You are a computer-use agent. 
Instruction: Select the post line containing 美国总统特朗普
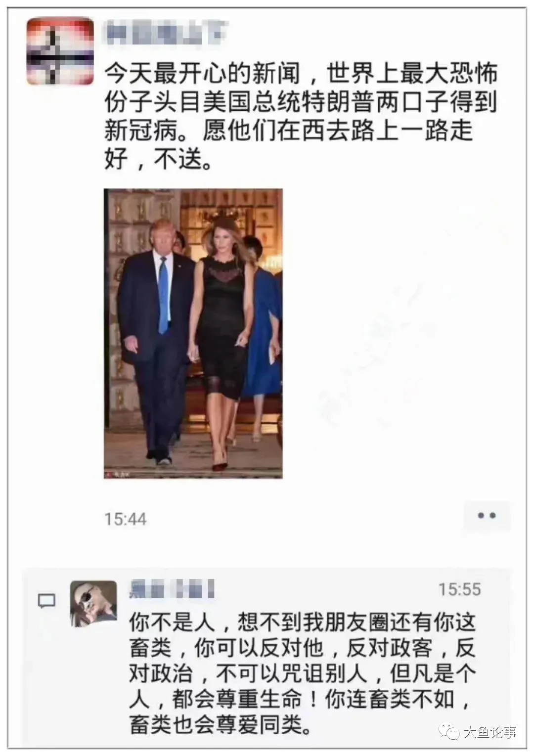click(301, 103)
